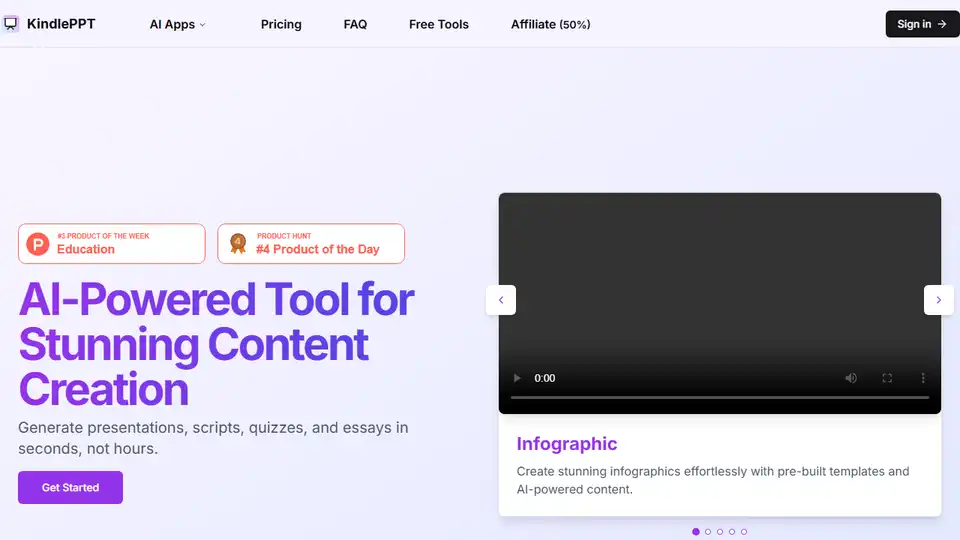Click the Product Hunt P badge icon
Viewport: 960px width, 540px height.
(x=38, y=244)
